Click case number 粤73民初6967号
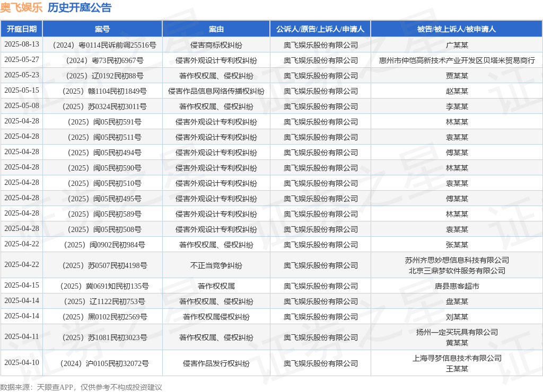The height and width of the screenshot is (392, 543). click(104, 60)
